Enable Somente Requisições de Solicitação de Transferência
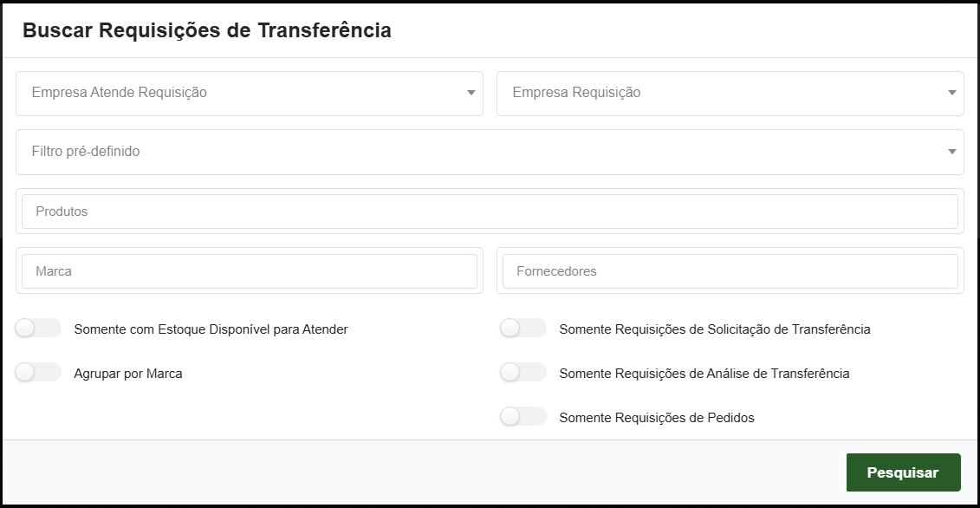The height and width of the screenshot is (508, 980). (523, 329)
